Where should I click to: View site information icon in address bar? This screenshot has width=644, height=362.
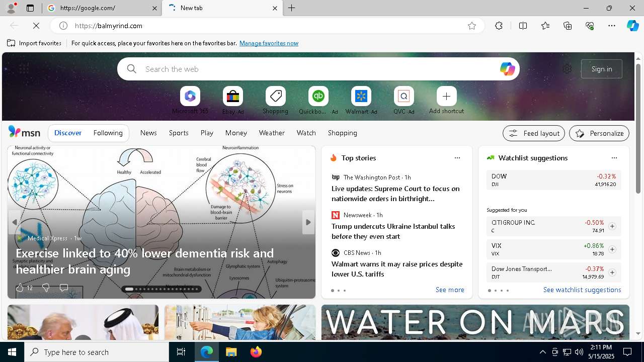[x=63, y=26]
